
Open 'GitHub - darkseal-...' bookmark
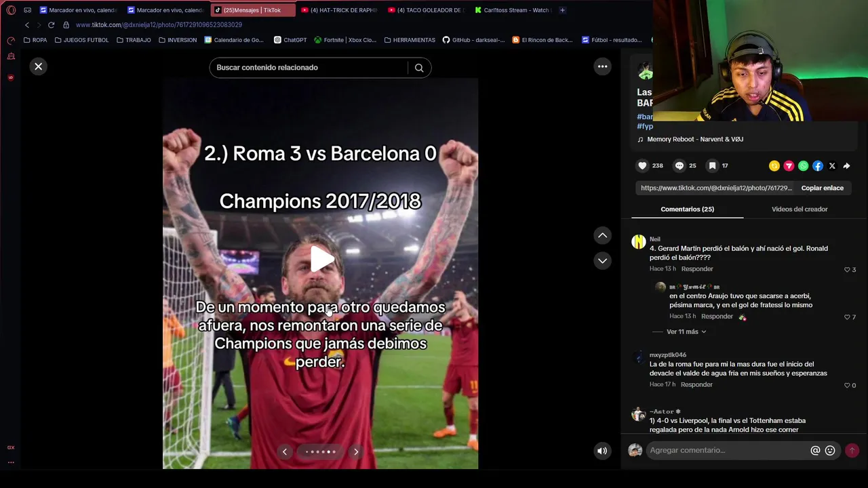click(x=473, y=40)
